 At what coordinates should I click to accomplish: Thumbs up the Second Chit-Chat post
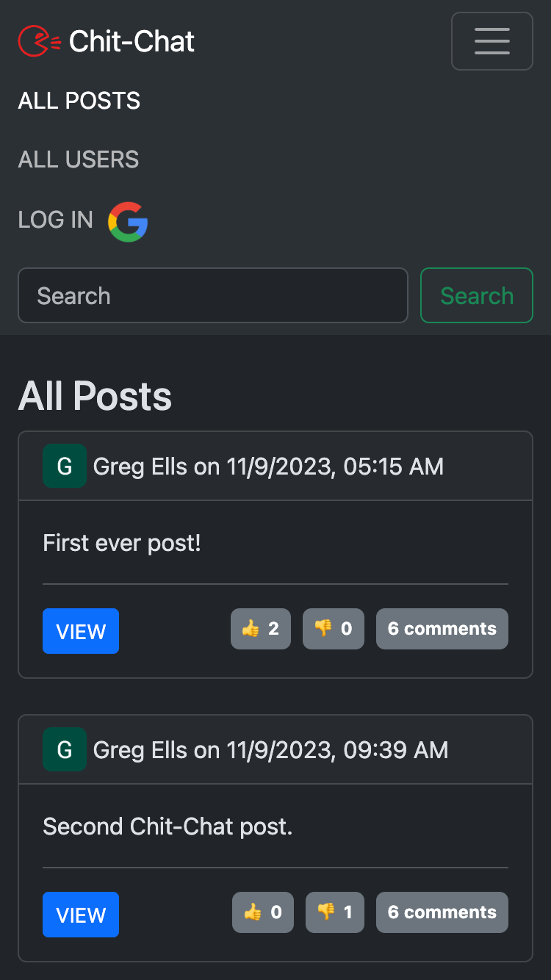263,912
